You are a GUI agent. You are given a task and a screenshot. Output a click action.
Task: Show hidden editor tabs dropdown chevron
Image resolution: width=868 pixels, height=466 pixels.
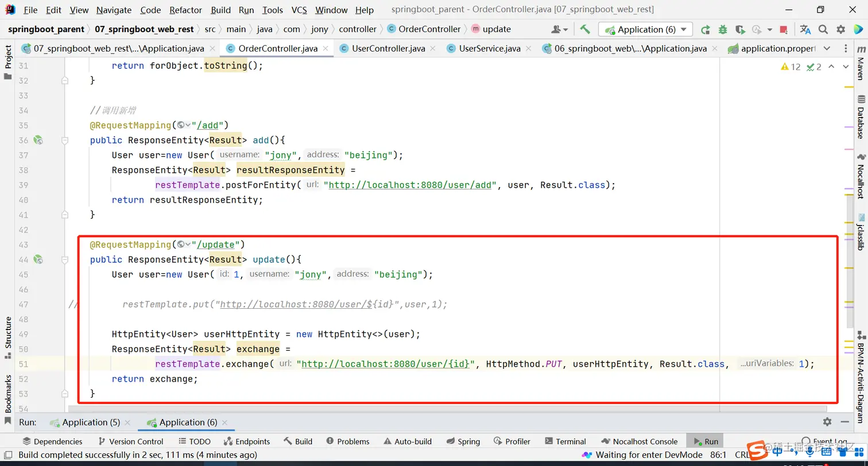click(x=827, y=49)
